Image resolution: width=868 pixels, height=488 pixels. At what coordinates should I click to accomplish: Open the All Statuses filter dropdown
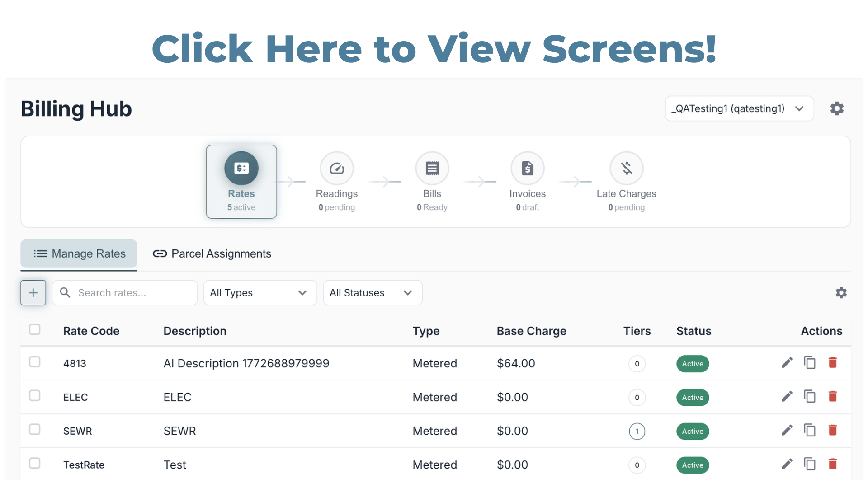point(373,293)
